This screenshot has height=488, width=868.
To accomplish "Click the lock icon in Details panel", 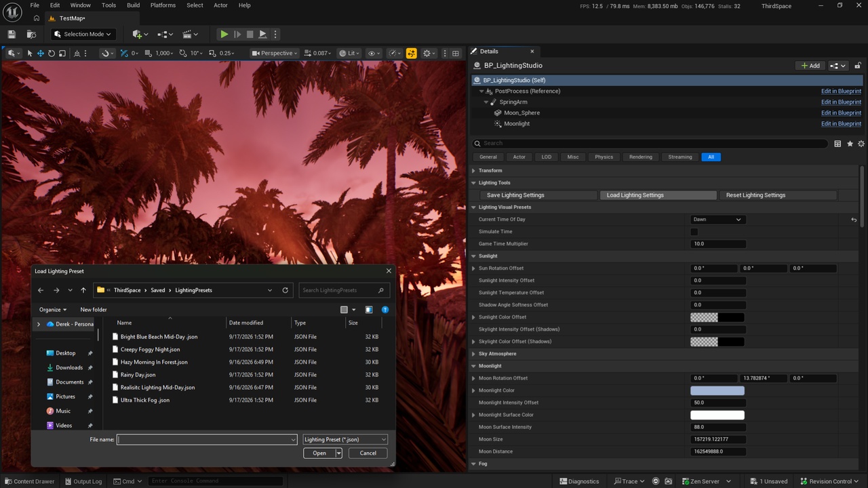I will tap(858, 66).
